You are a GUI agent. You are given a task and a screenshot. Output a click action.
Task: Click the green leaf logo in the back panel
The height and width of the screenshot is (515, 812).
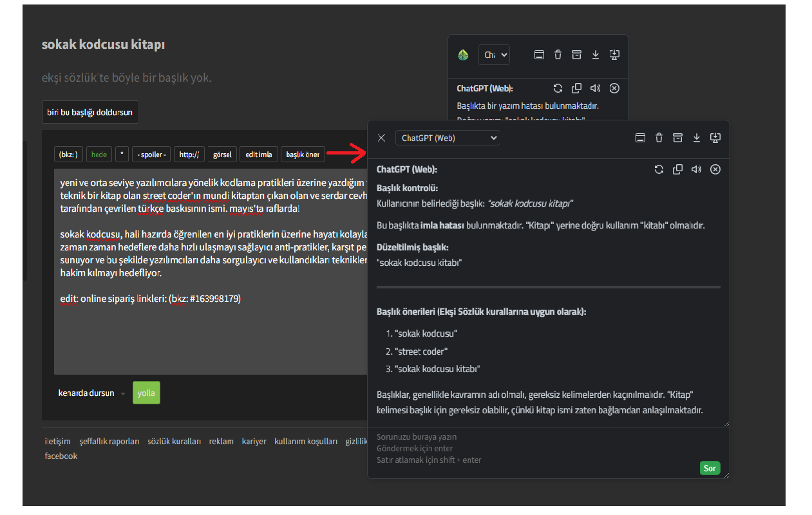pos(463,55)
